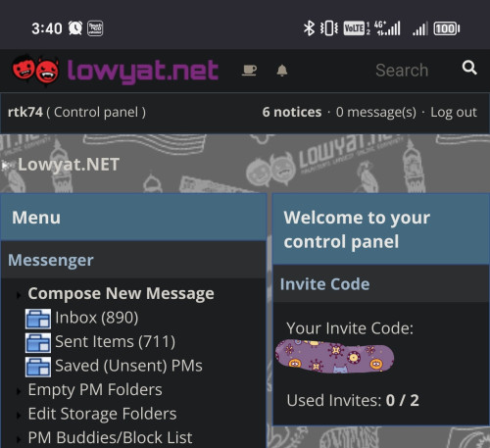Click the folder icon beside Inbox
Viewport: 490px width, 448px height.
(38, 319)
